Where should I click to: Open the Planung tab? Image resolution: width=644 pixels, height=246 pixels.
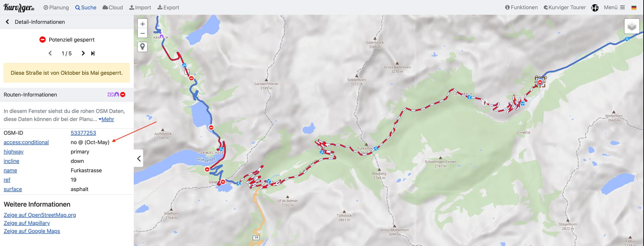pos(56,7)
